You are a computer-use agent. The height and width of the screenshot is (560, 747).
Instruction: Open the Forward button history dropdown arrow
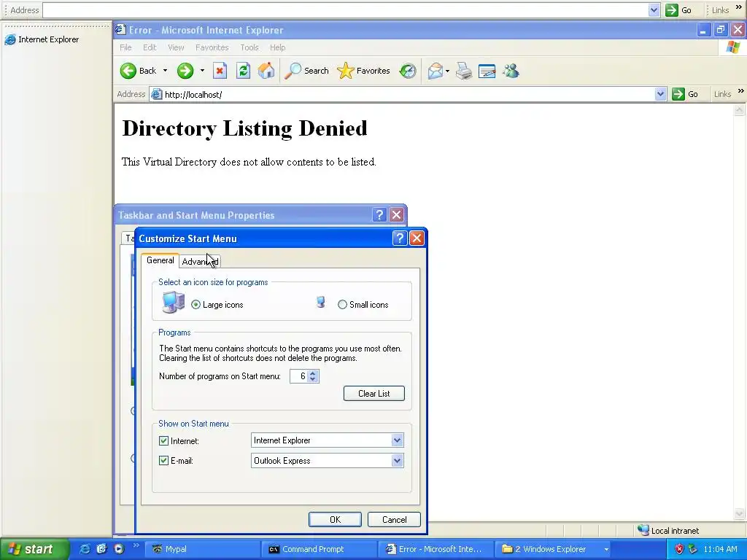[202, 71]
